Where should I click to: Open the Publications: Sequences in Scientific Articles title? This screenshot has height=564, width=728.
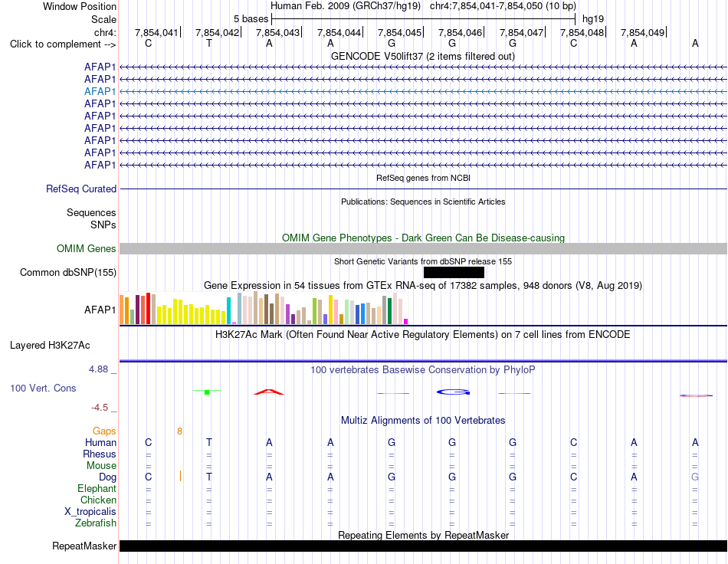423,202
